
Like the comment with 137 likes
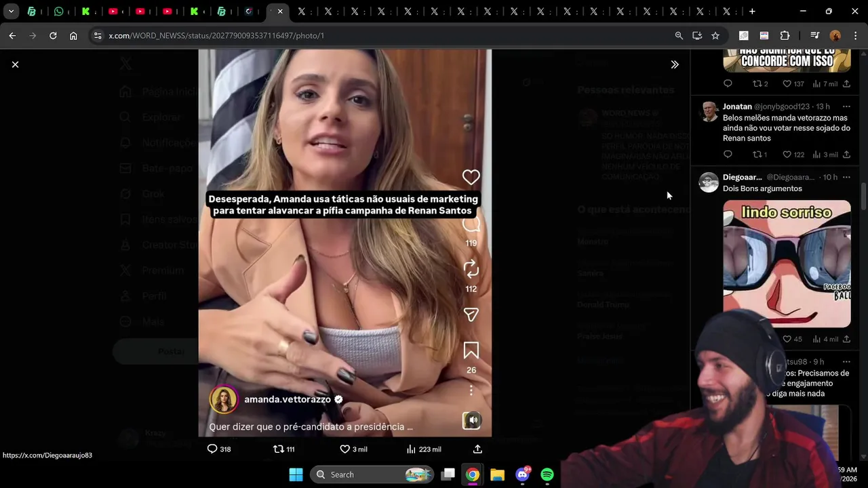click(793, 83)
